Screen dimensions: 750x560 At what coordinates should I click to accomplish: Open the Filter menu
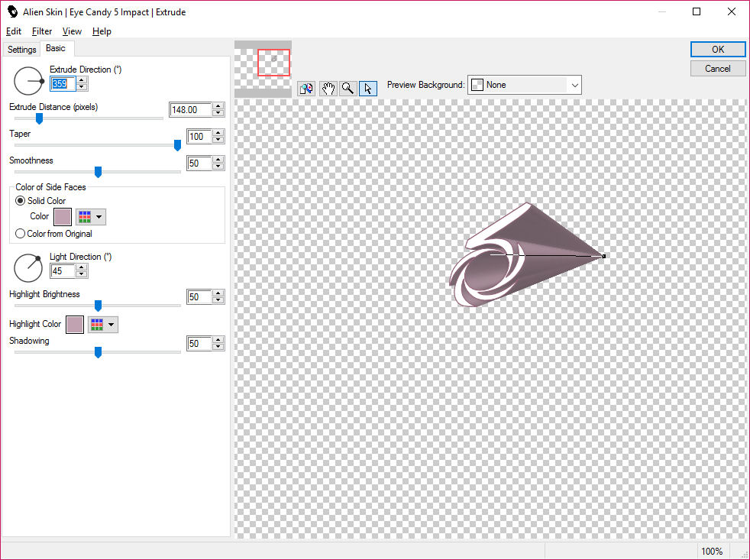(x=41, y=31)
